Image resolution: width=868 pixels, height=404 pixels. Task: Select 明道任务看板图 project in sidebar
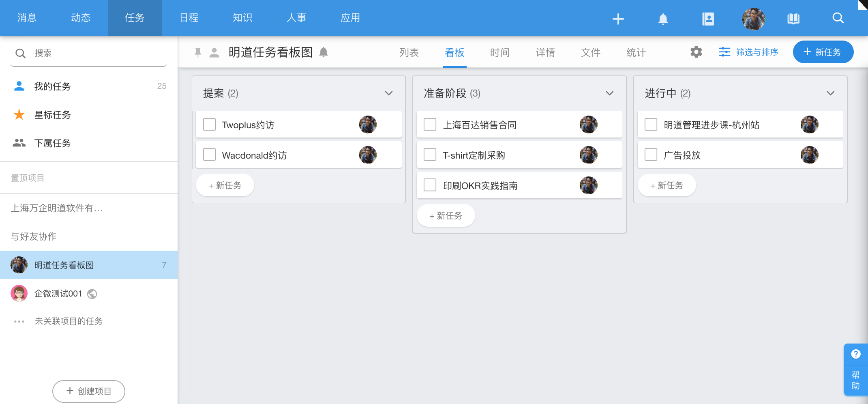point(89,265)
